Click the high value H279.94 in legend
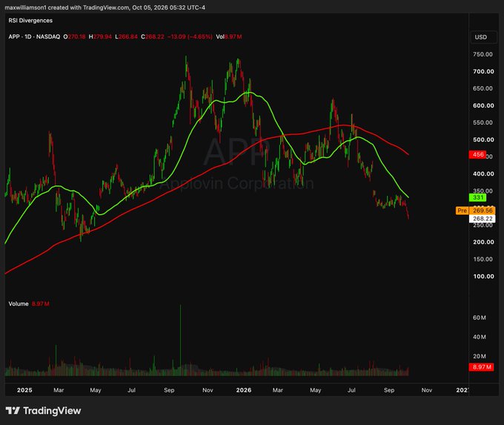Screen dimensions: 504x425 (100, 36)
